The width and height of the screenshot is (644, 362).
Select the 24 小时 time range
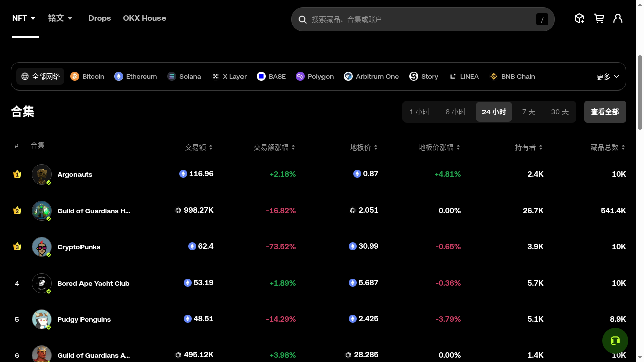click(x=494, y=112)
